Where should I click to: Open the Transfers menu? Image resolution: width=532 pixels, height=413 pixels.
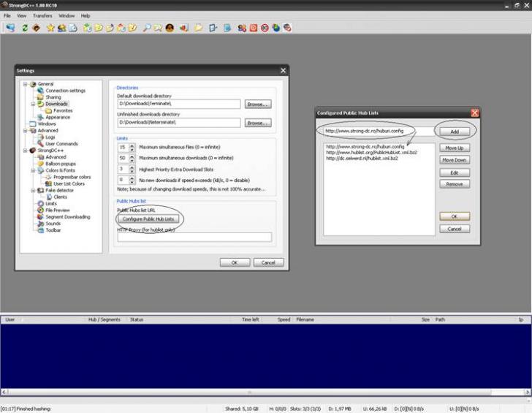(42, 15)
